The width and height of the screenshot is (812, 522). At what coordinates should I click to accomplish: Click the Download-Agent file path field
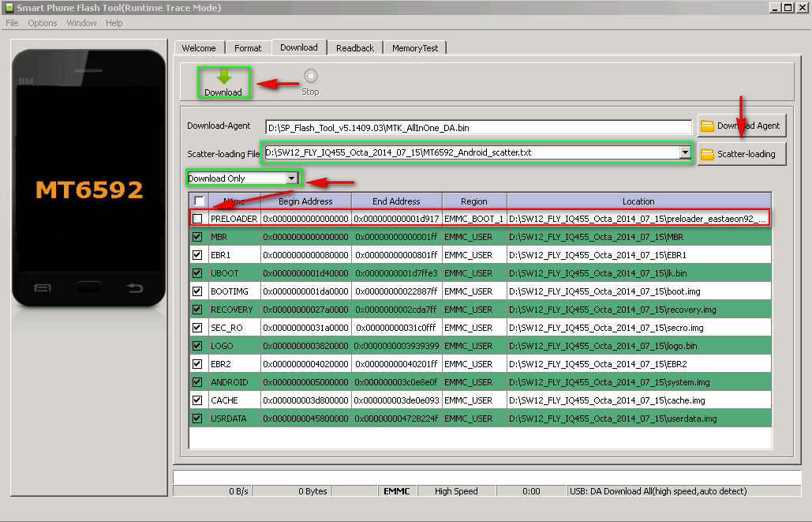click(478, 127)
